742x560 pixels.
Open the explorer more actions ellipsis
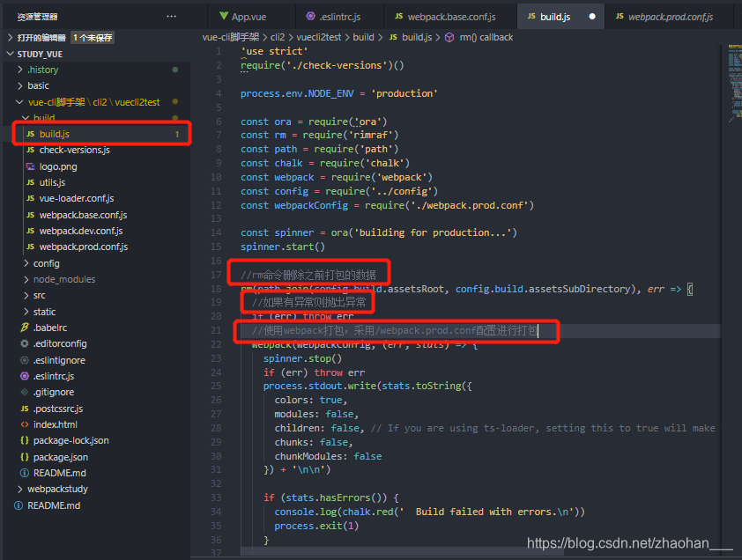coord(171,17)
